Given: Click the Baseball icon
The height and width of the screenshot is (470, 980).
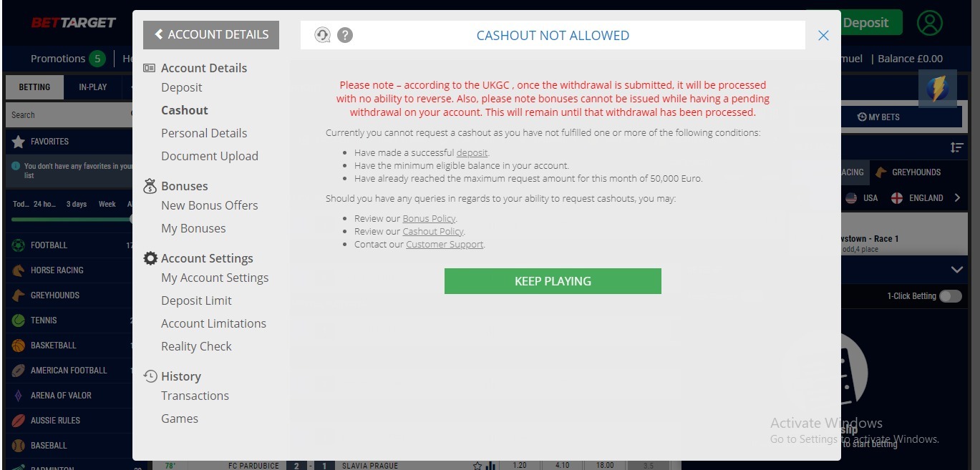Looking at the screenshot, I should [x=18, y=446].
